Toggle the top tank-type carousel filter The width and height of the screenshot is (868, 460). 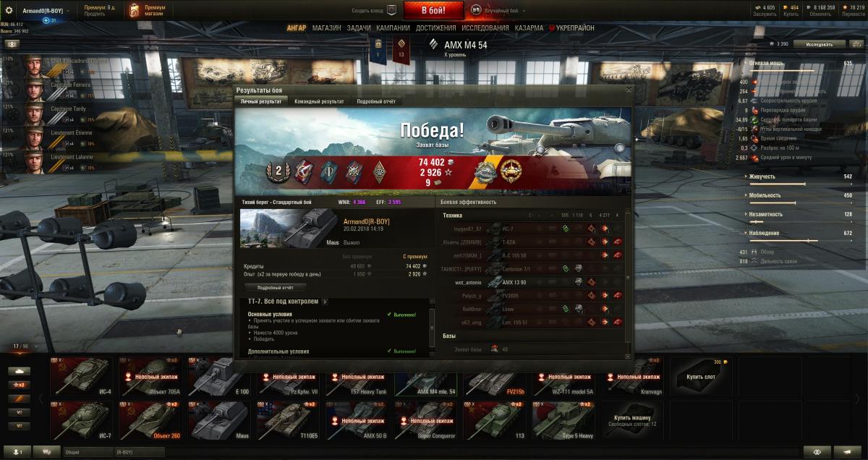pyautogui.click(x=19, y=371)
